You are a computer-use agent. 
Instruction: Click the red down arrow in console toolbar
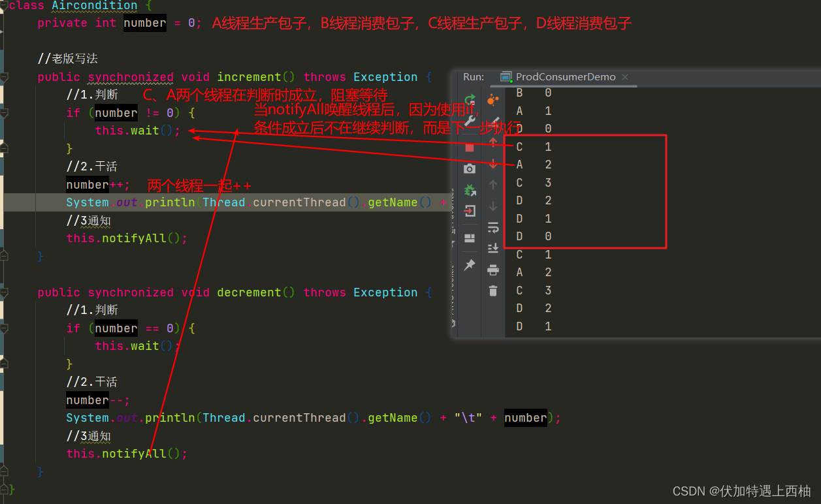pos(493,164)
